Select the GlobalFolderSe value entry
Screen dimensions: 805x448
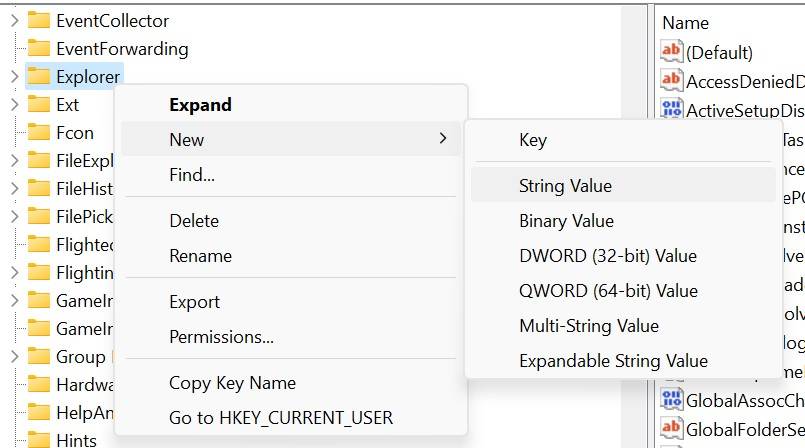tap(745, 429)
